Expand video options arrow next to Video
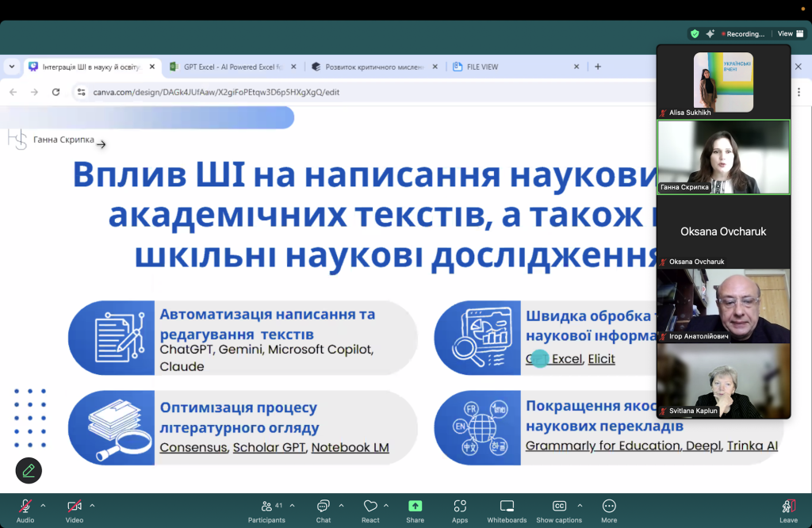The width and height of the screenshot is (812, 528). [92, 506]
